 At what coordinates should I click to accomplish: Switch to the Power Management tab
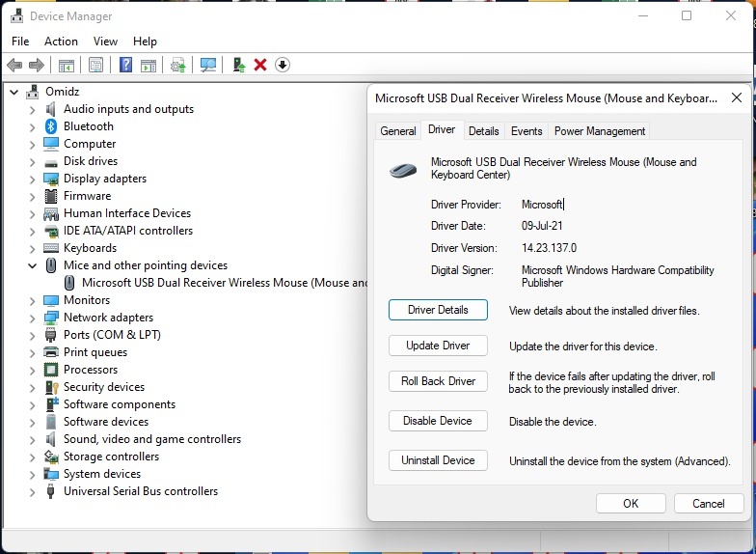pos(600,131)
